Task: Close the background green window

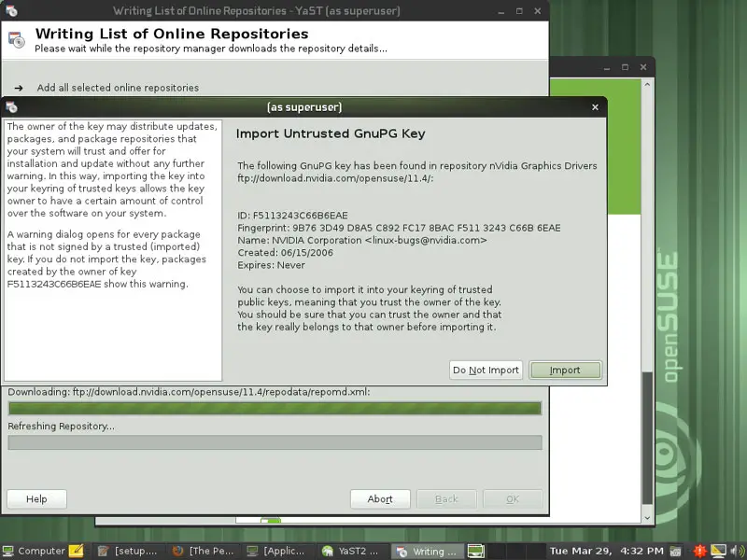Action: 643,67
